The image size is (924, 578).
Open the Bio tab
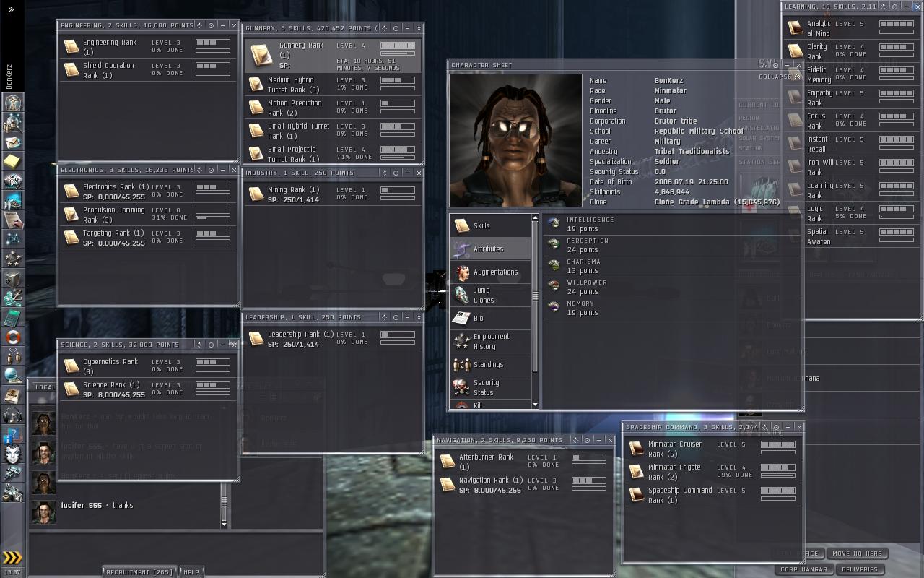491,319
